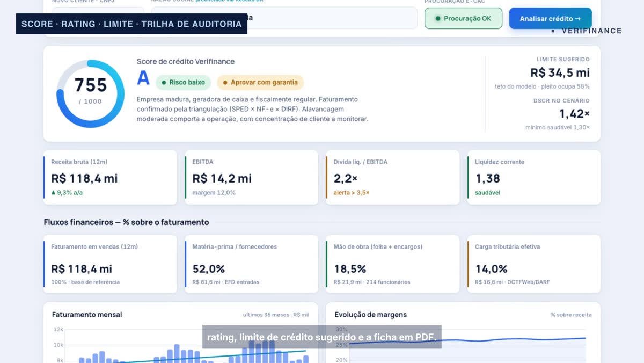644x363 pixels.
Task: Select 'R$ 21,9 mi · 214 funcionários' text
Action: coord(372,282)
